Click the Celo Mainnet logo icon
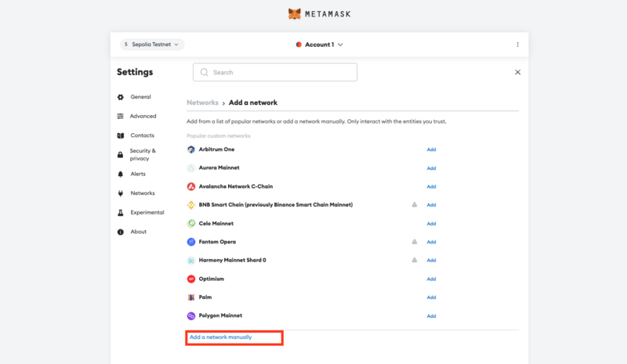Image resolution: width=627 pixels, height=364 pixels. (x=191, y=224)
